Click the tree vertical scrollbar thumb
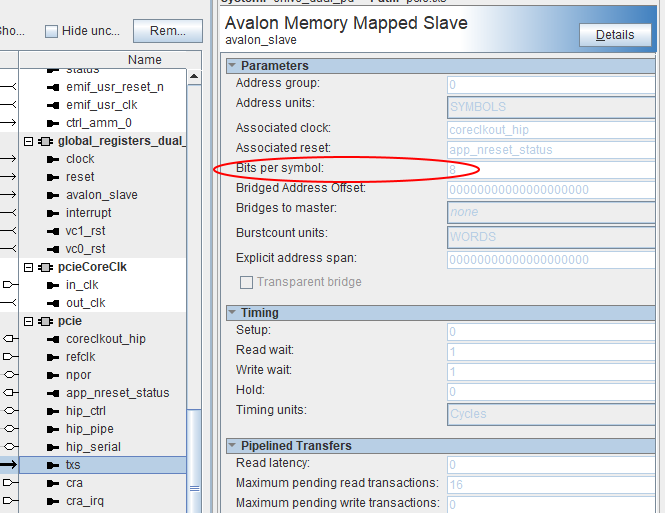The image size is (665, 513). 194,461
